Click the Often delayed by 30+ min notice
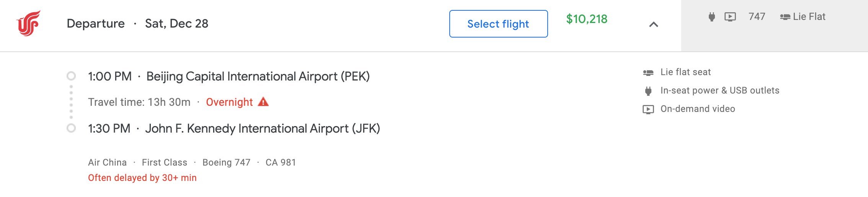Screen dimensions: 868x197 pyautogui.click(x=142, y=178)
